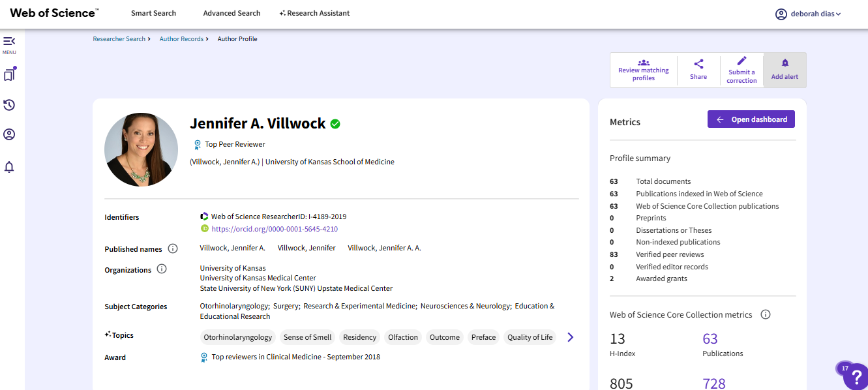
Task: Show info for Core Collection metrics
Action: click(x=765, y=314)
